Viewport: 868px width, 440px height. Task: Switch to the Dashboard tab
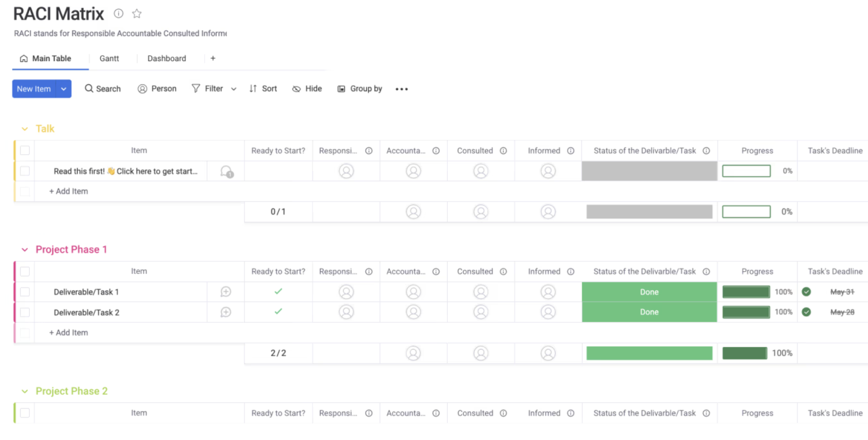click(167, 58)
